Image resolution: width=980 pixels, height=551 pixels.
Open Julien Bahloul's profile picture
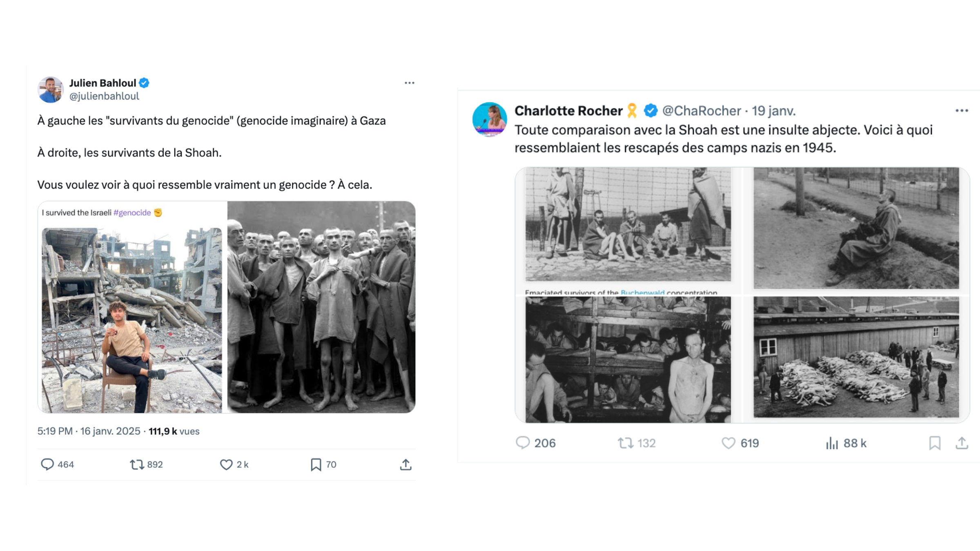click(x=50, y=89)
